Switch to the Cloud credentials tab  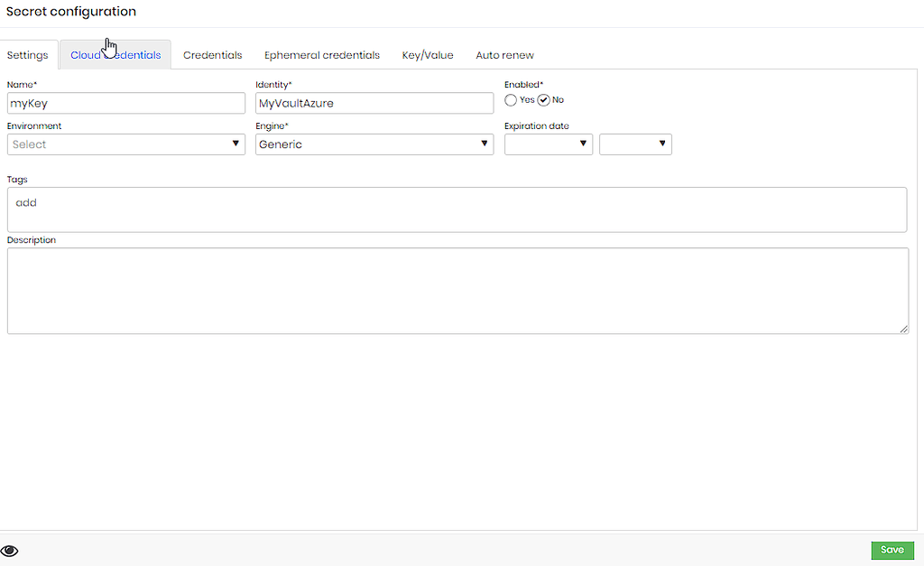[115, 55]
